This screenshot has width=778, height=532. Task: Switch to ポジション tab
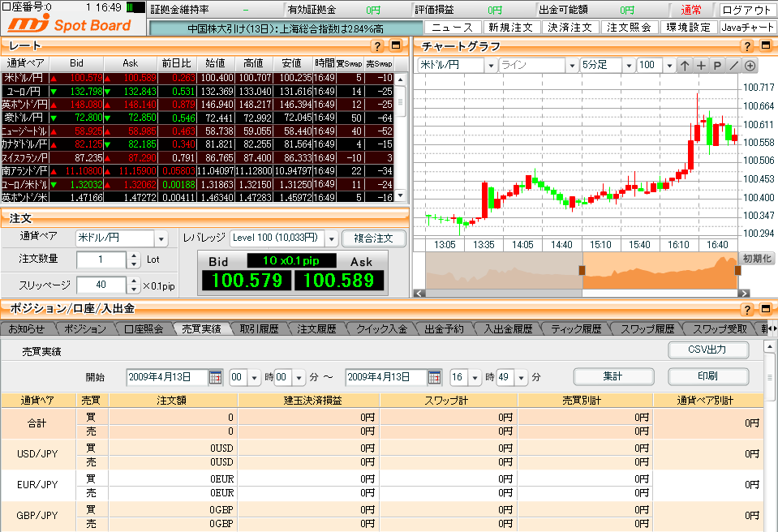pyautogui.click(x=85, y=328)
